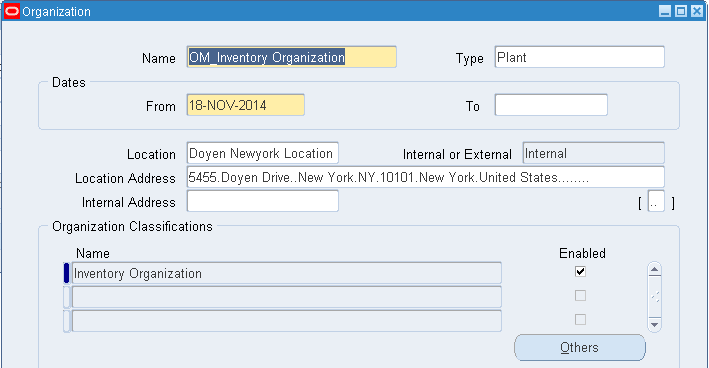Viewport: 709px width, 368px height.
Task: Click the Internal or External field
Action: [594, 153]
